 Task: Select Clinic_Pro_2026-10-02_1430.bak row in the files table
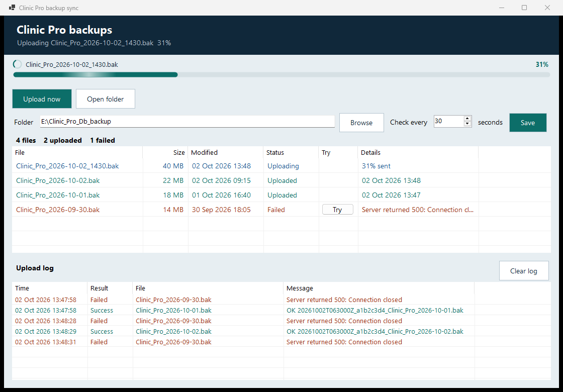(281, 166)
